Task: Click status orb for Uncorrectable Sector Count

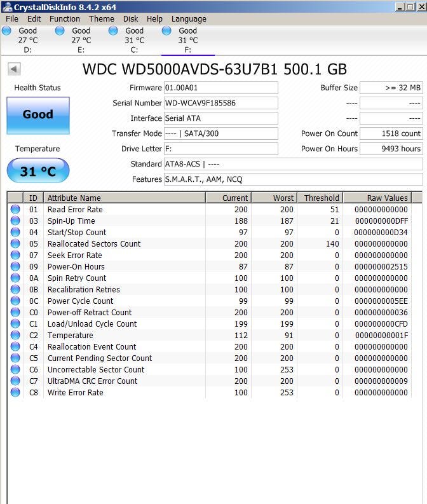Action: [15, 370]
